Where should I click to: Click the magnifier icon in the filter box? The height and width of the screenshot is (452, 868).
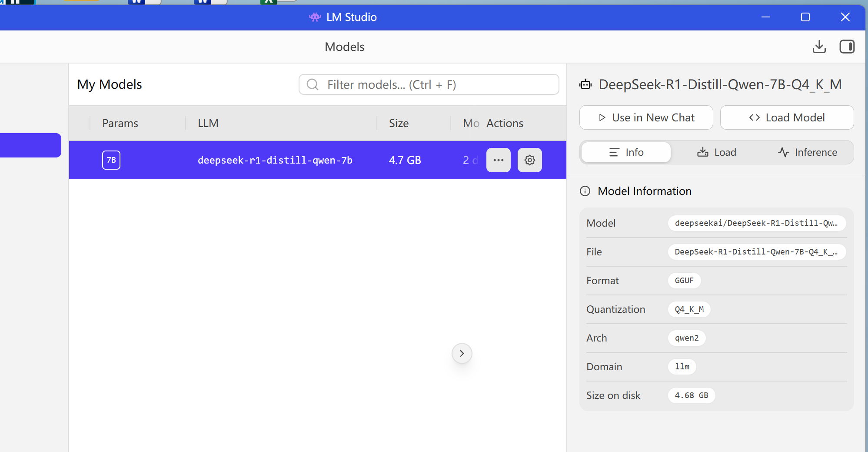[x=313, y=84]
